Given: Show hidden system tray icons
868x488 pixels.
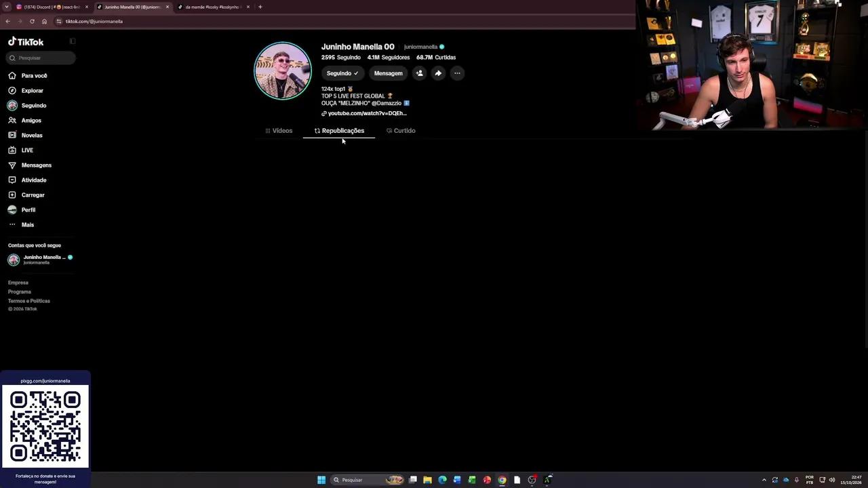Looking at the screenshot, I should pos(764,480).
